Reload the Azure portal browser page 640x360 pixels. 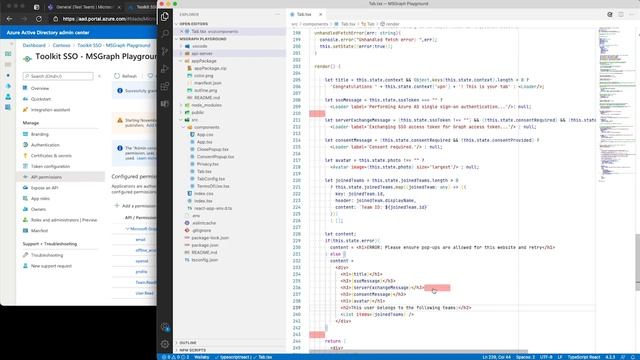(x=39, y=19)
